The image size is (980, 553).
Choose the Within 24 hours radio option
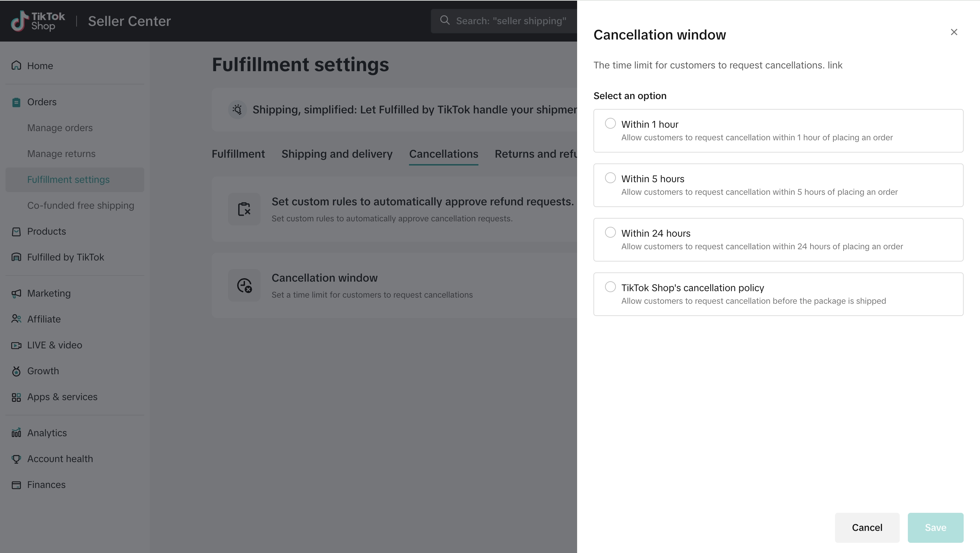(610, 232)
